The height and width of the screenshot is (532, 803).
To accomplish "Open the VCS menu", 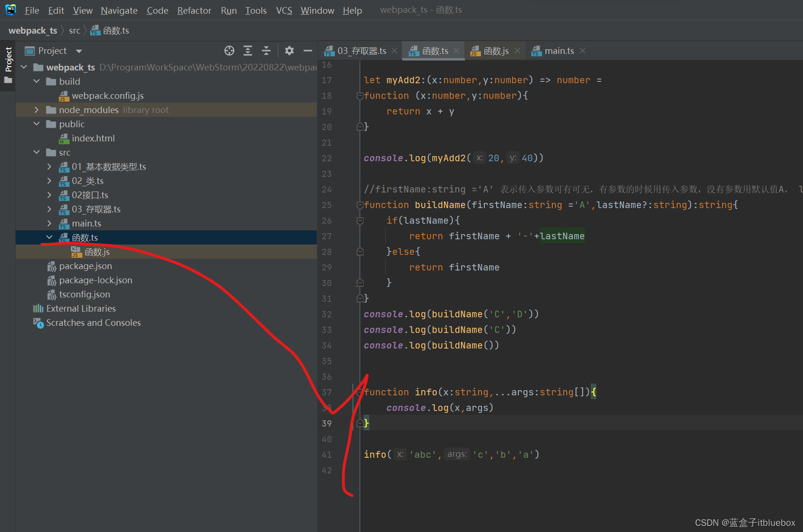I will [x=284, y=10].
